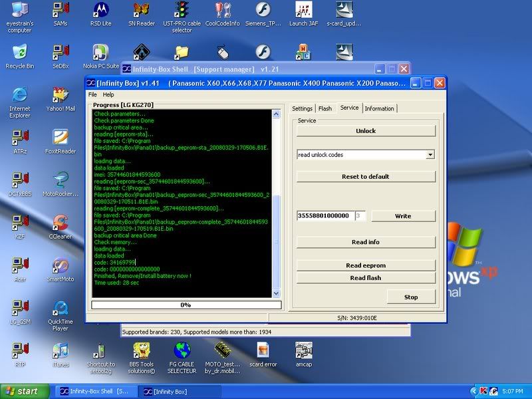Screen dimensions: 532x399
Task: Select the Service tab
Action: point(350,108)
